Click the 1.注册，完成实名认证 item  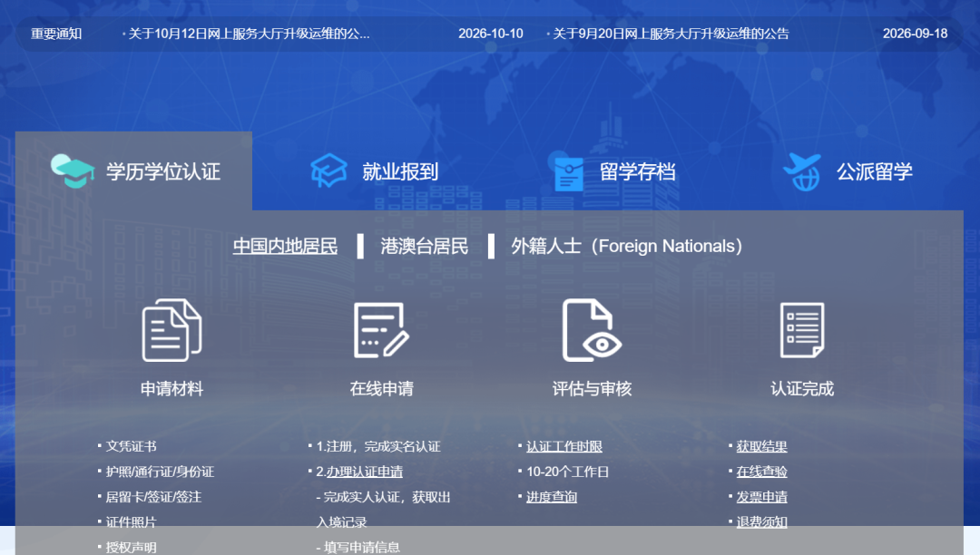coord(378,446)
